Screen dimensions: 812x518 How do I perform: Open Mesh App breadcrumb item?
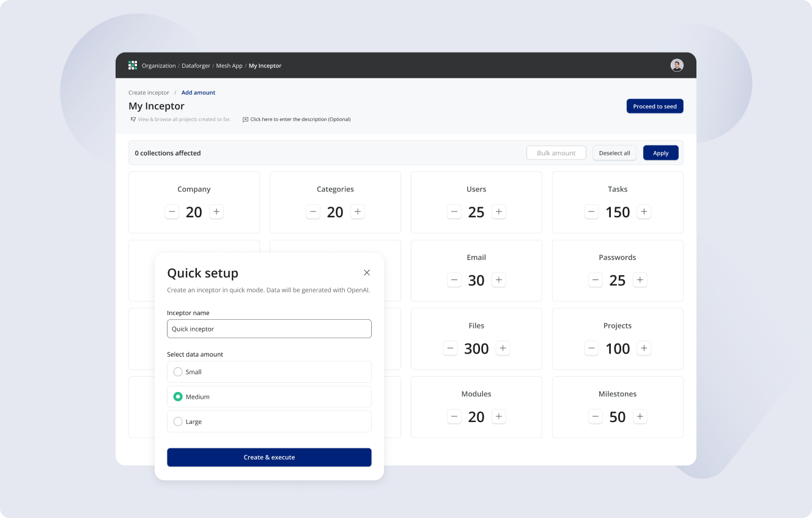click(229, 66)
